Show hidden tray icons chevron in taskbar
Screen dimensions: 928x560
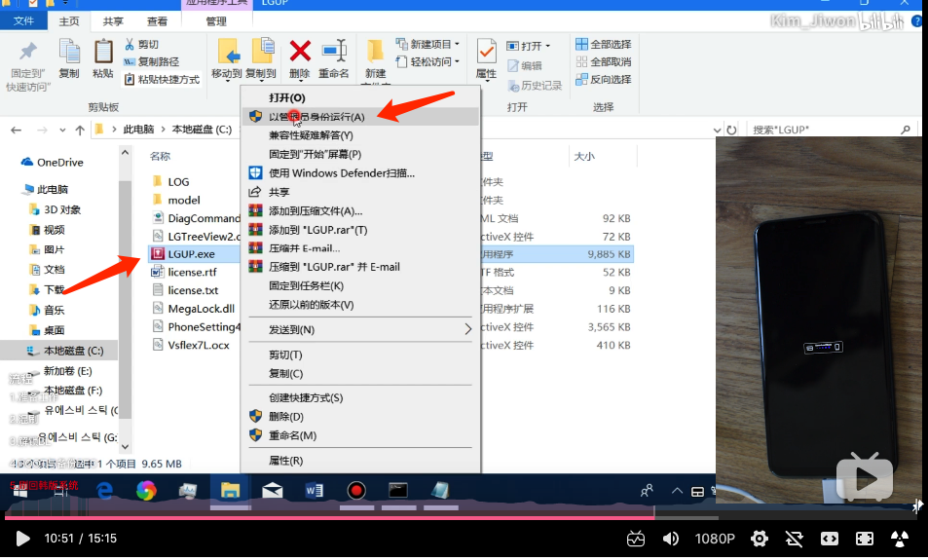point(677,491)
